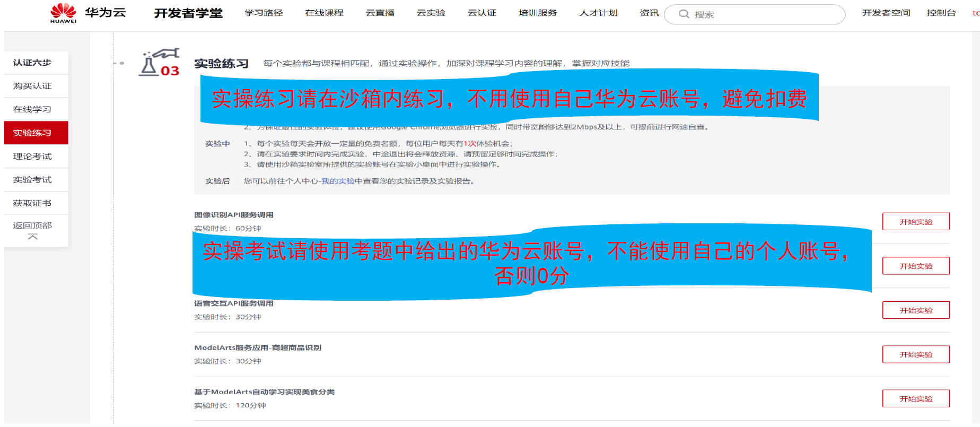Click the 实验时长: 120分钟 duration text

pyautogui.click(x=230, y=405)
